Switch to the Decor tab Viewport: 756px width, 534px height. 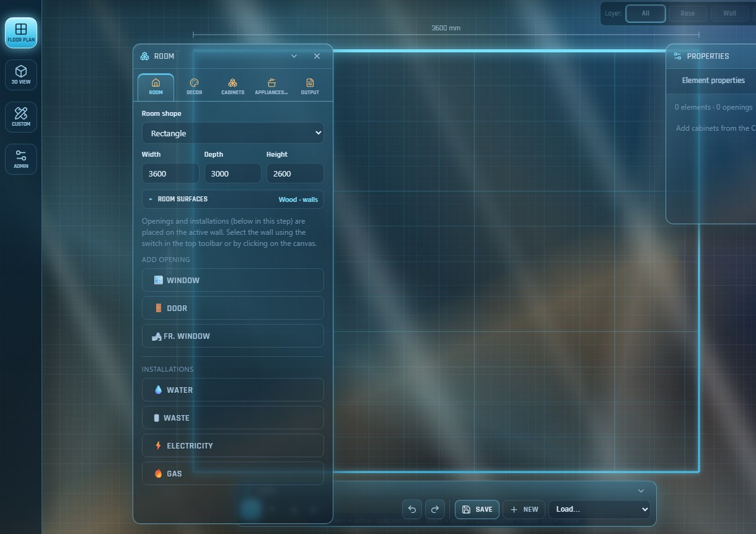coord(194,87)
